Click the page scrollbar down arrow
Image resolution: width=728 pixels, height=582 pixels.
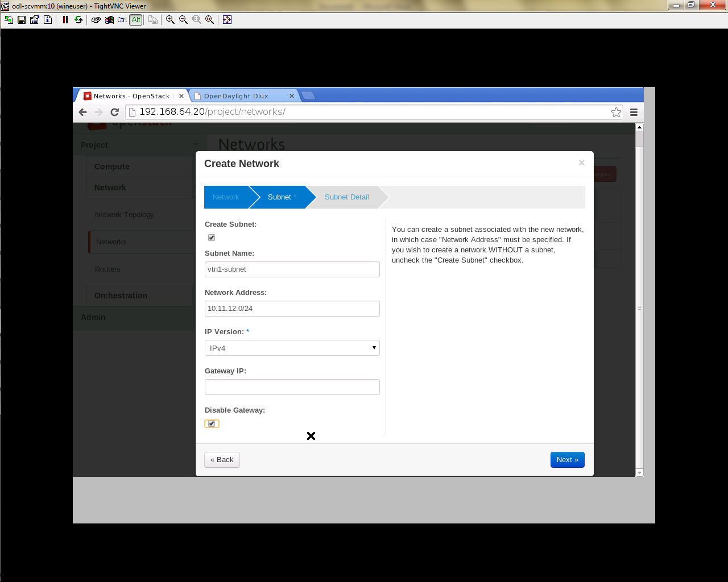click(639, 472)
